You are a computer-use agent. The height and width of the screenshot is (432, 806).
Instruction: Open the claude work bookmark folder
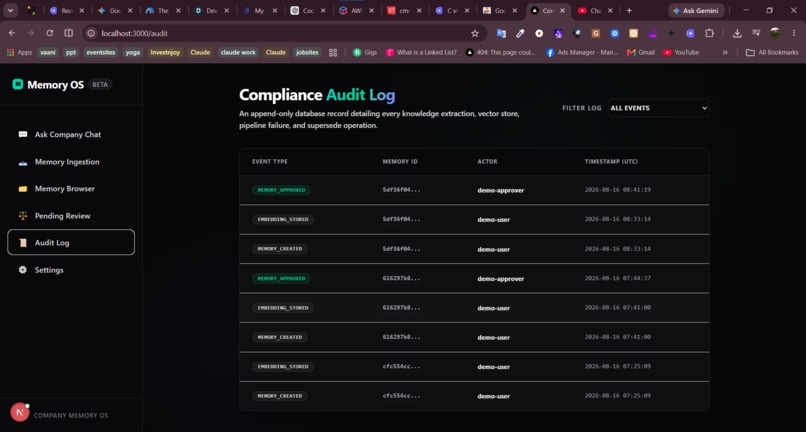coord(238,52)
